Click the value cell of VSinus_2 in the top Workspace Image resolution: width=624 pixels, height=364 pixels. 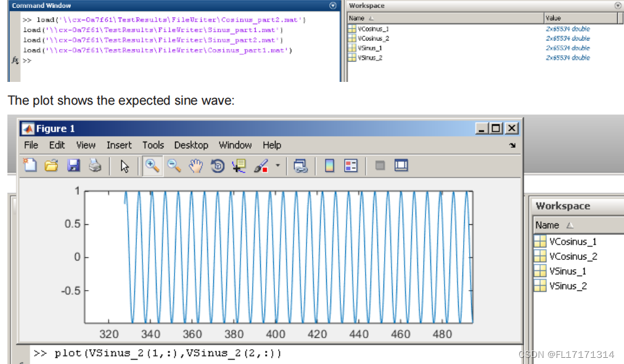point(567,58)
